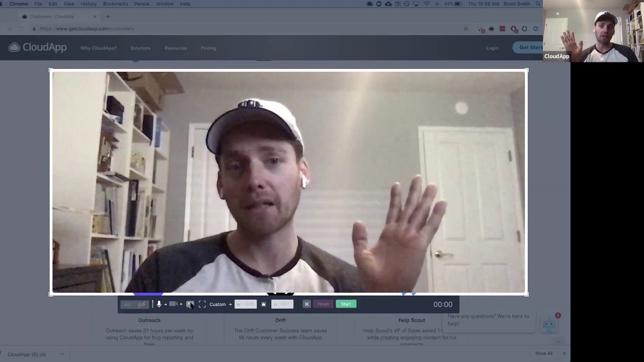Screen dimensions: 644x362
Task: Open the Solutions nav item
Action: point(140,48)
